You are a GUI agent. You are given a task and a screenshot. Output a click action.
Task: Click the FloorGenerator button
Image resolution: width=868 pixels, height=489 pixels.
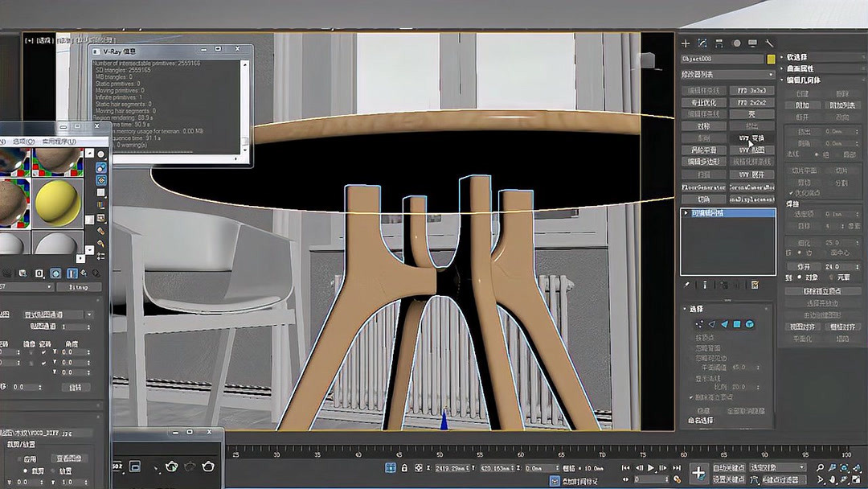702,186
